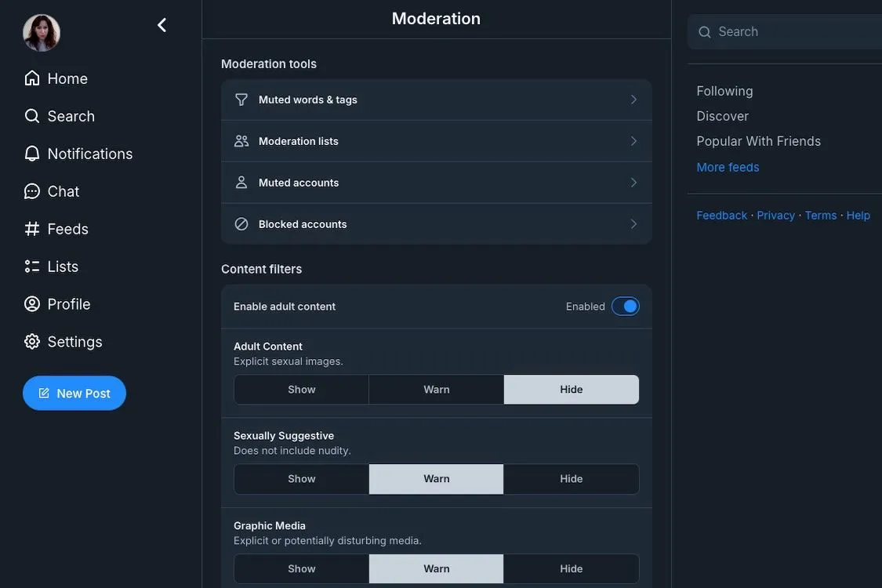Viewport: 882px width, 588px height.
Task: Open Notifications bell icon
Action: (x=32, y=154)
